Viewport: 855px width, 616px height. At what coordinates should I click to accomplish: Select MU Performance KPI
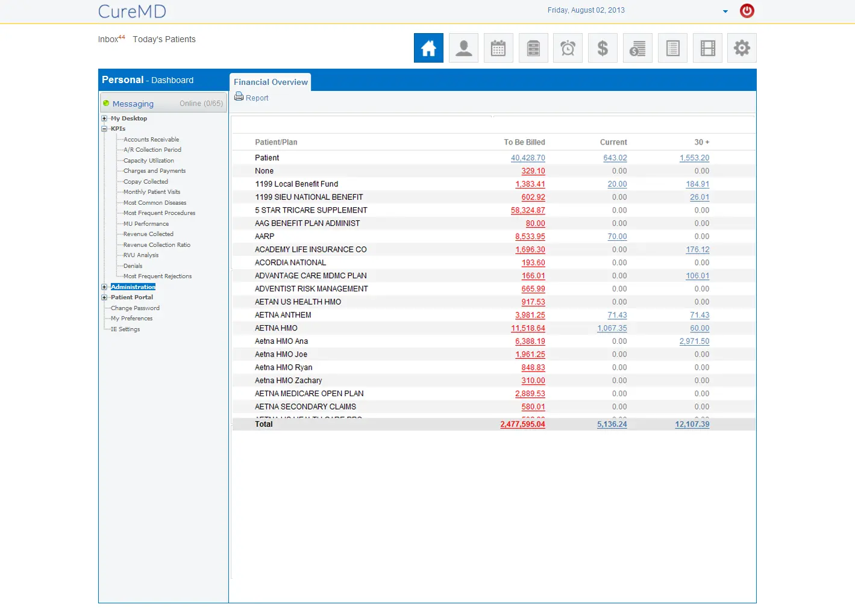[x=146, y=224]
